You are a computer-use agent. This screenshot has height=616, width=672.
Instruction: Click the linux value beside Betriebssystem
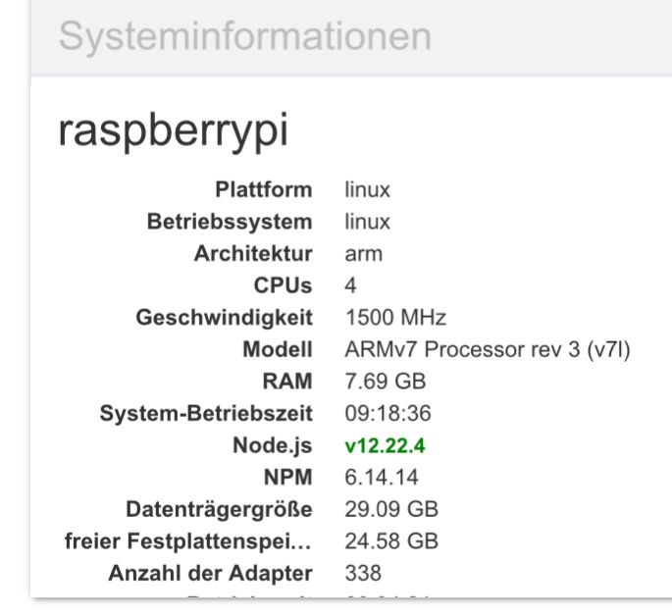(367, 222)
